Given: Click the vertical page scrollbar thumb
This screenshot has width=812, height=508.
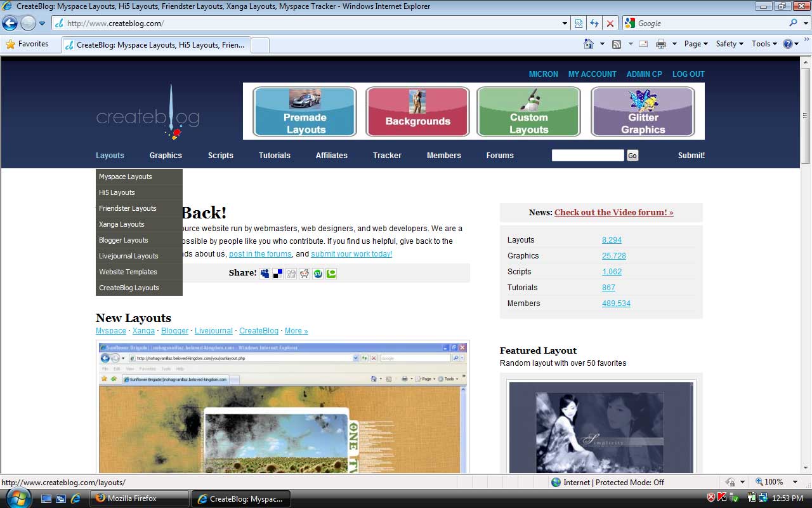Looking at the screenshot, I should click(x=806, y=115).
